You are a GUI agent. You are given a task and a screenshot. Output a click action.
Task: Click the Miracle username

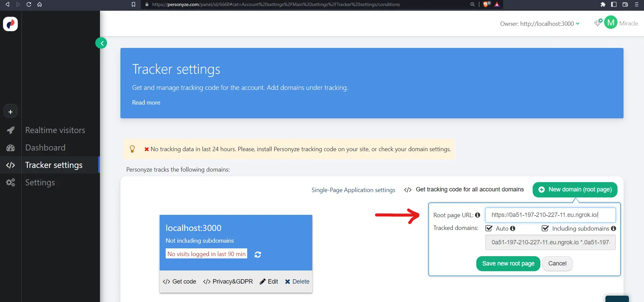tap(629, 23)
